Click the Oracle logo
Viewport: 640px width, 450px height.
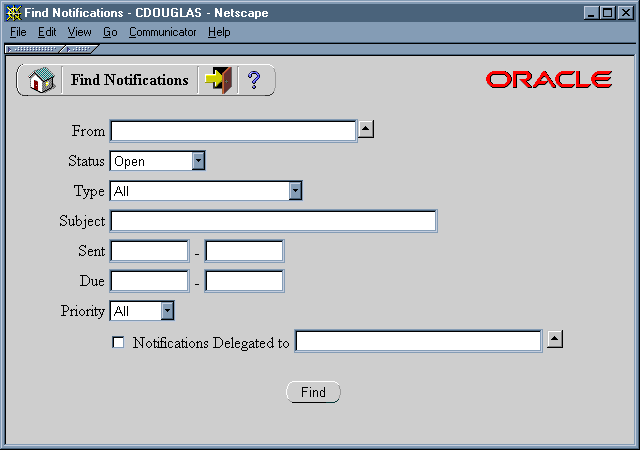click(x=549, y=80)
